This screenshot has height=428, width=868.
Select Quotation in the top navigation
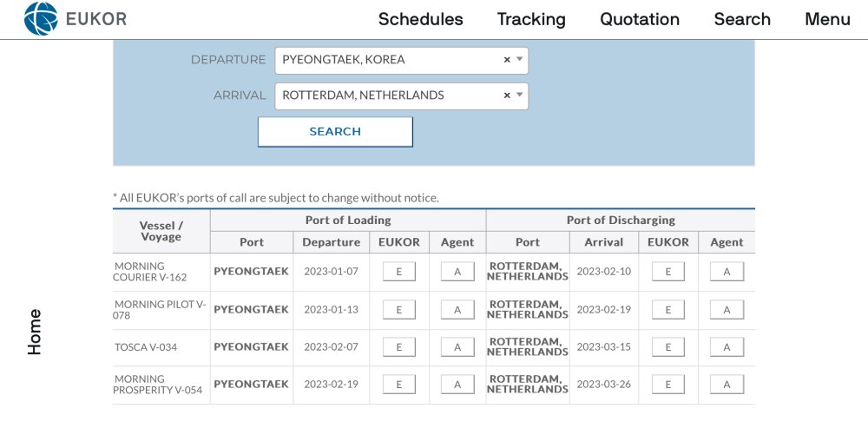click(x=640, y=19)
